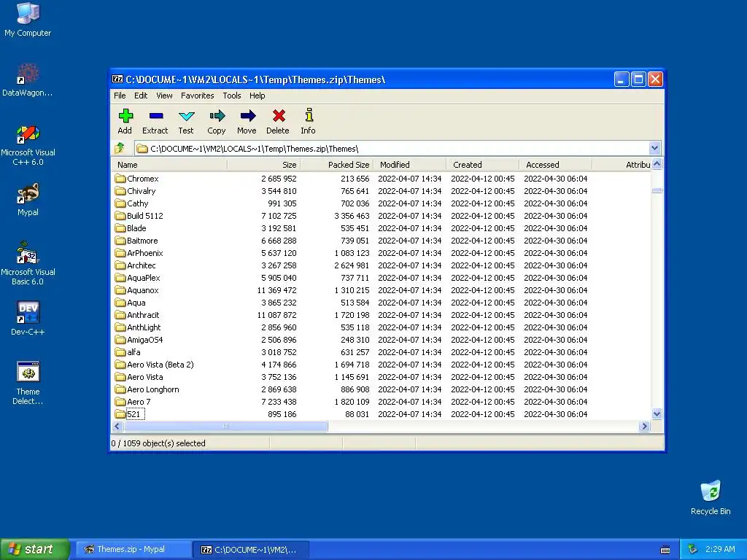747x560 pixels.
Task: Open the Tools menu
Action: click(x=231, y=96)
